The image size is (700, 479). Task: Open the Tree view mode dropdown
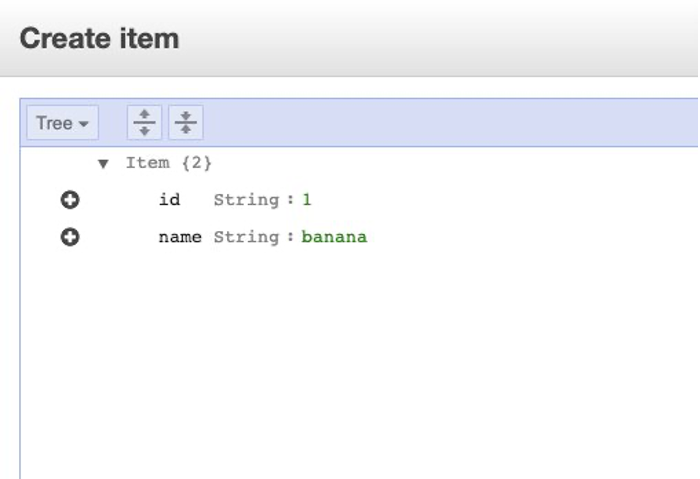pyautogui.click(x=61, y=123)
